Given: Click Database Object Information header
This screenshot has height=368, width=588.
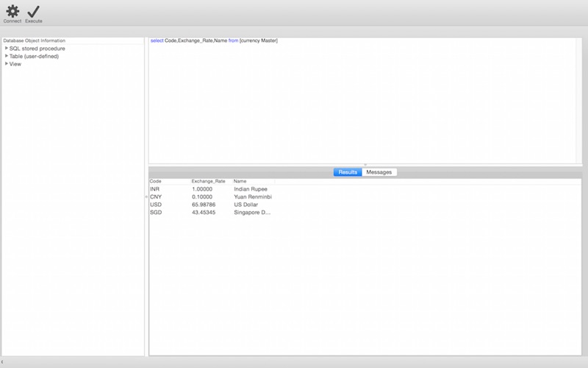Looking at the screenshot, I should [34, 40].
